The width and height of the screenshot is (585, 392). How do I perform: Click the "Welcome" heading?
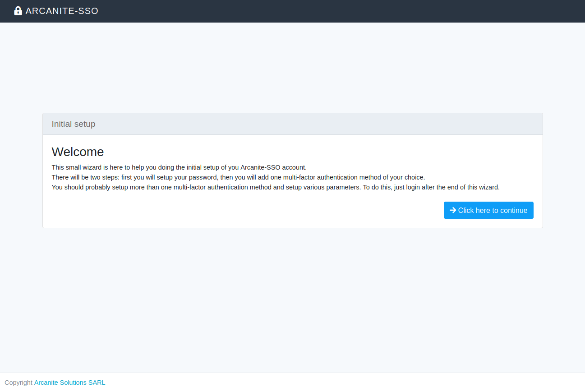point(78,152)
